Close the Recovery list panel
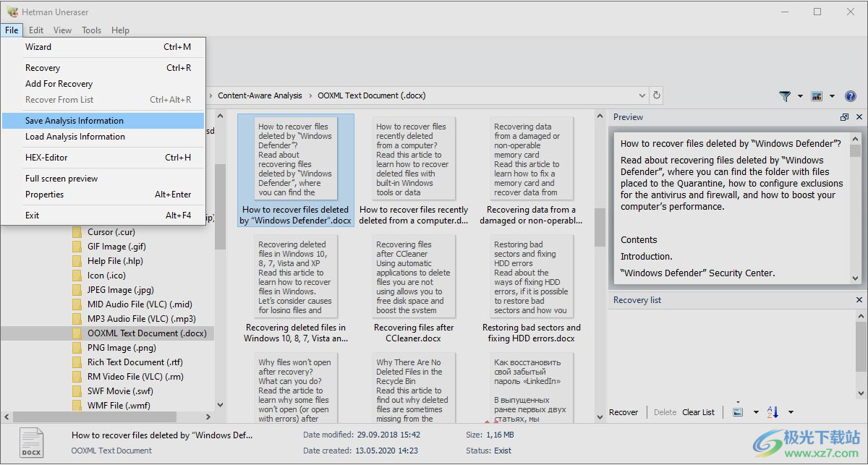The width and height of the screenshot is (868, 465). pyautogui.click(x=859, y=300)
